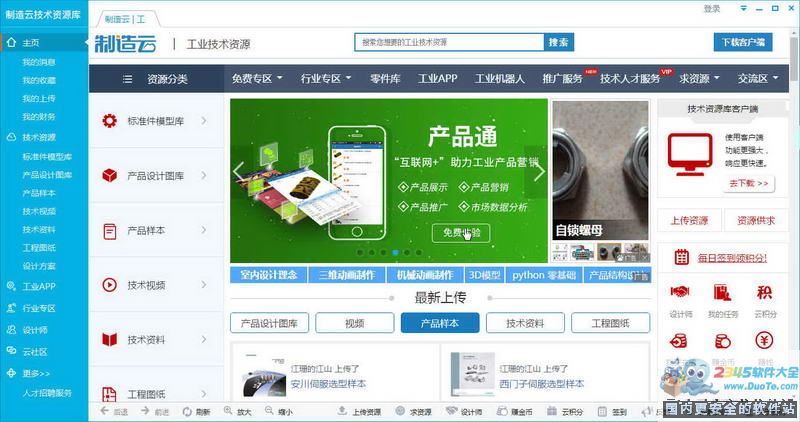The width and height of the screenshot is (800, 422).
Task: Open 我的任务 icon in right panel
Action: pos(720,293)
